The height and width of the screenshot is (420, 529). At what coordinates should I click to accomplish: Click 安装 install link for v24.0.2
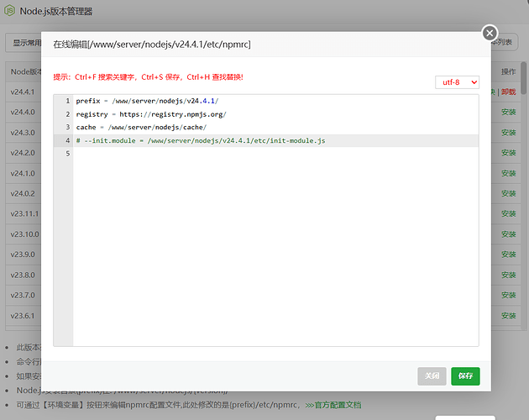pyautogui.click(x=508, y=193)
